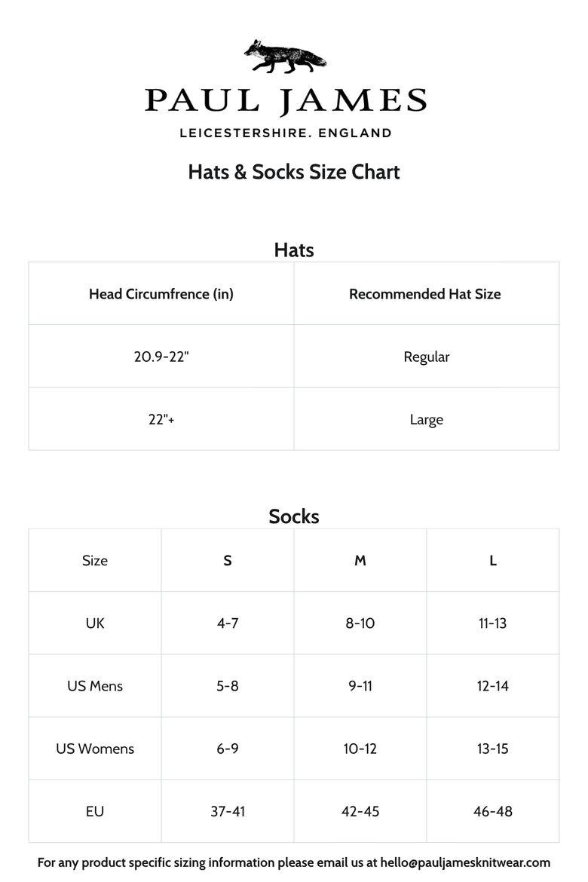Click the Hats section heading
The width and height of the screenshot is (588, 882).
point(294,250)
